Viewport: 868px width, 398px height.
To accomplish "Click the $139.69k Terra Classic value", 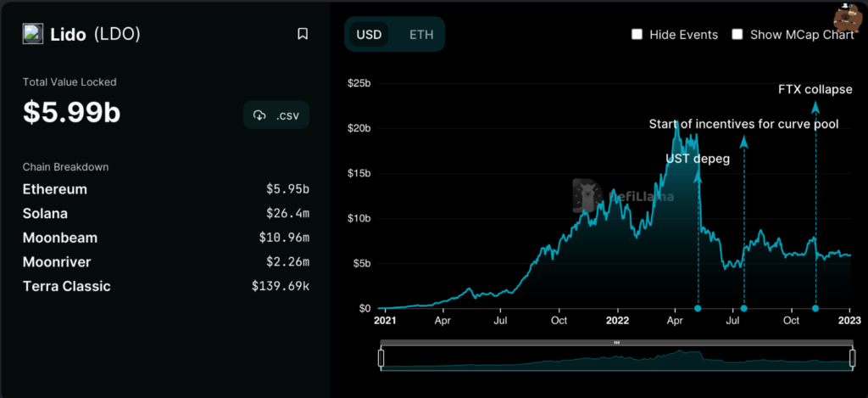I will (280, 287).
